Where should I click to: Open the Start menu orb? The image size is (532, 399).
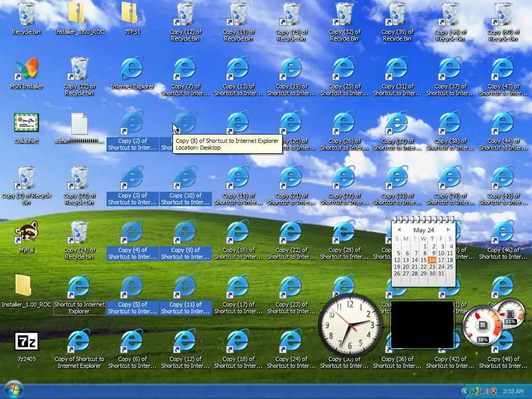14,389
